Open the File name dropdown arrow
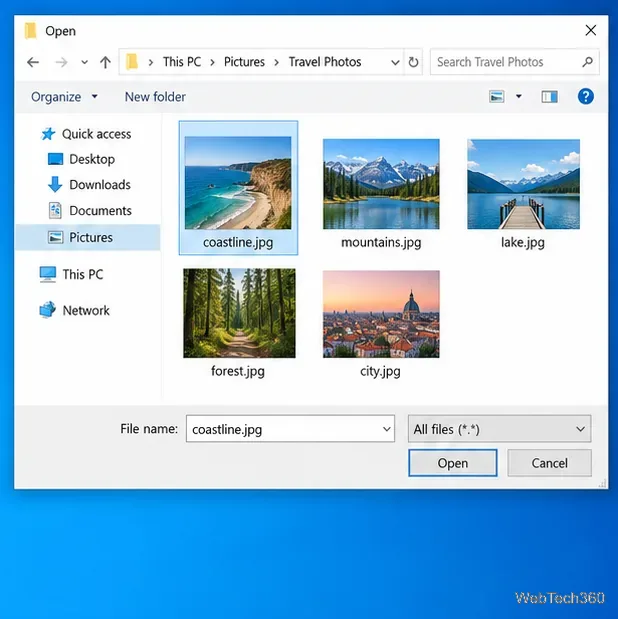Image resolution: width=618 pixels, height=619 pixels. [387, 429]
